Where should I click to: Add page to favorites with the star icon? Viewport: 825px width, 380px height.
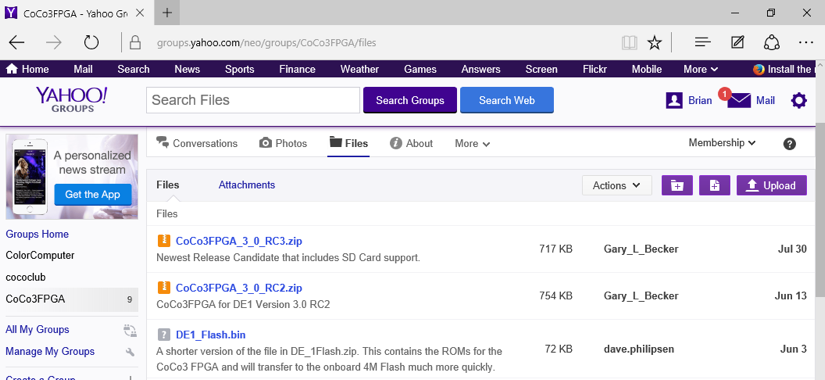tap(655, 43)
